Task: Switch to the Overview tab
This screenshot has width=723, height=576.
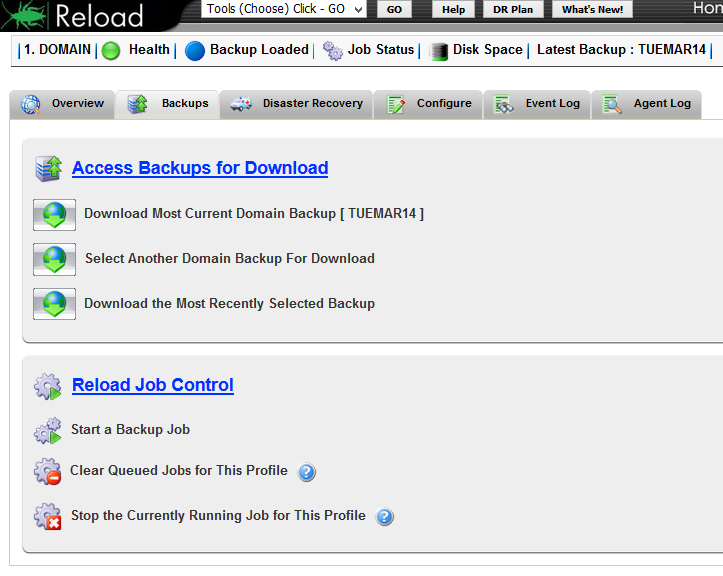Action: 62,104
